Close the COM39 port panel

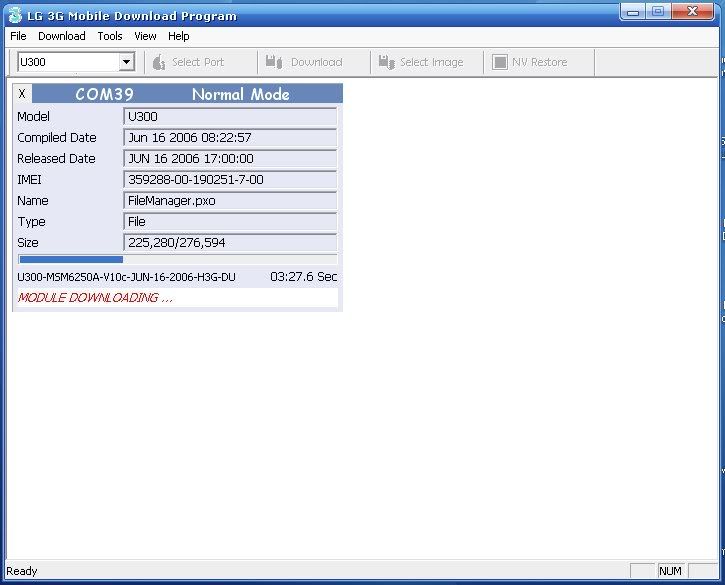22,94
